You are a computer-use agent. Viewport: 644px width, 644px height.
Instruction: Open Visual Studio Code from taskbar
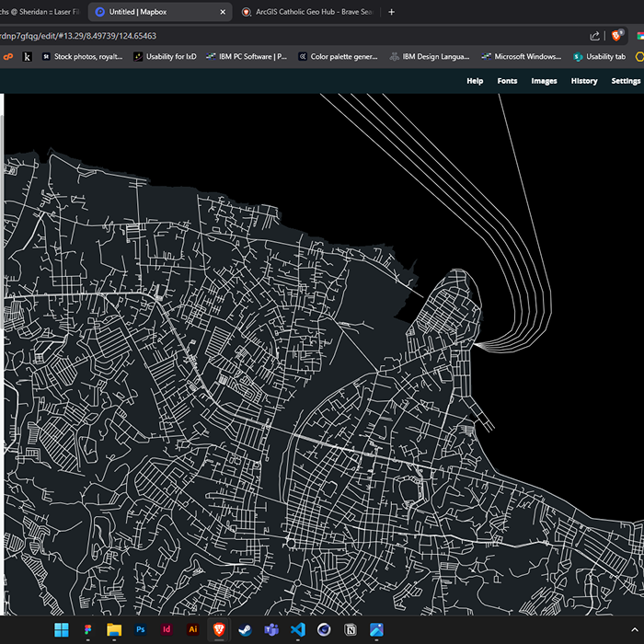click(297, 630)
